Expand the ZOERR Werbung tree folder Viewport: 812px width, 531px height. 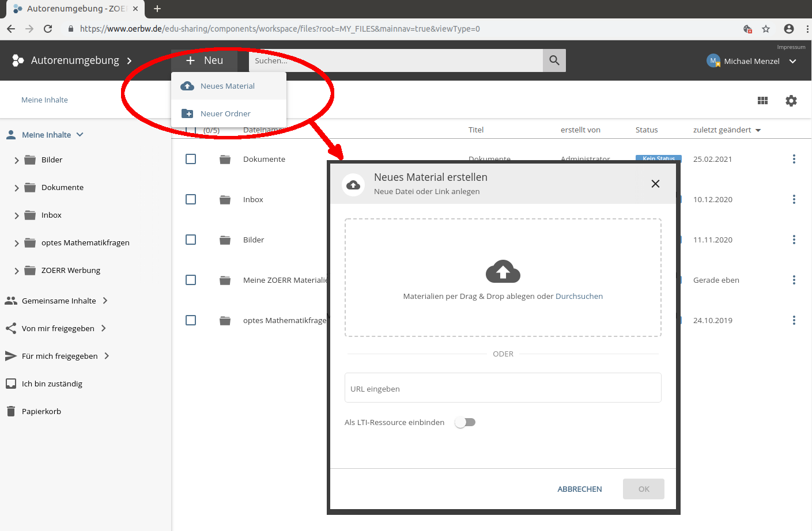(x=17, y=271)
